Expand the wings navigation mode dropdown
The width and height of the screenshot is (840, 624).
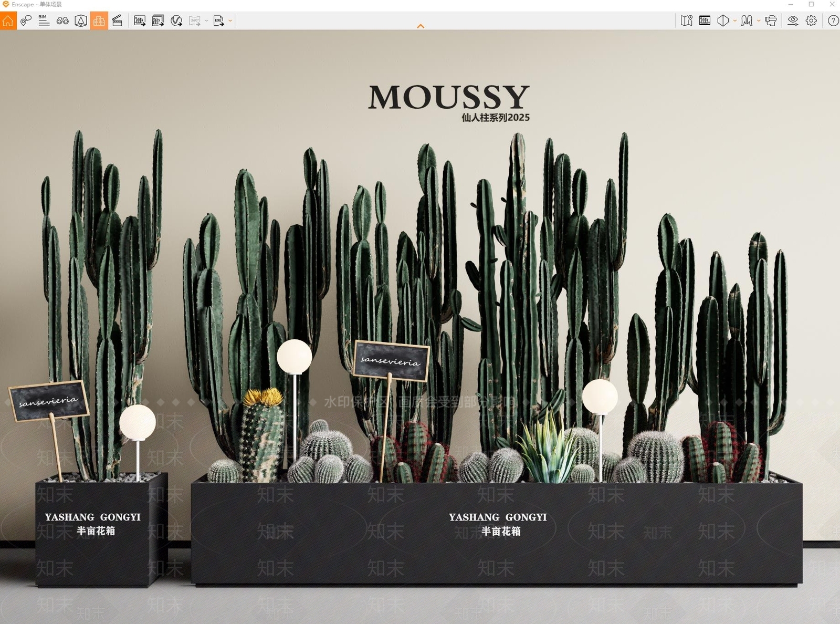coord(759,21)
